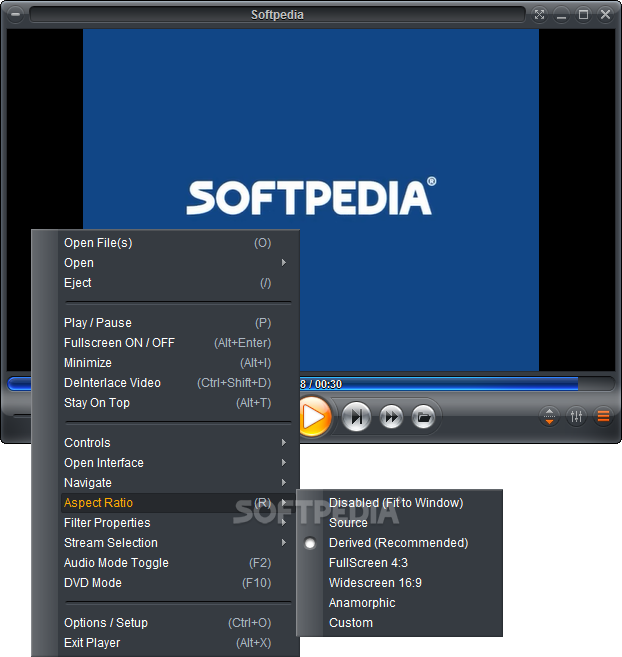Expand the Filter Properties submenu
622x657 pixels.
[x=178, y=523]
